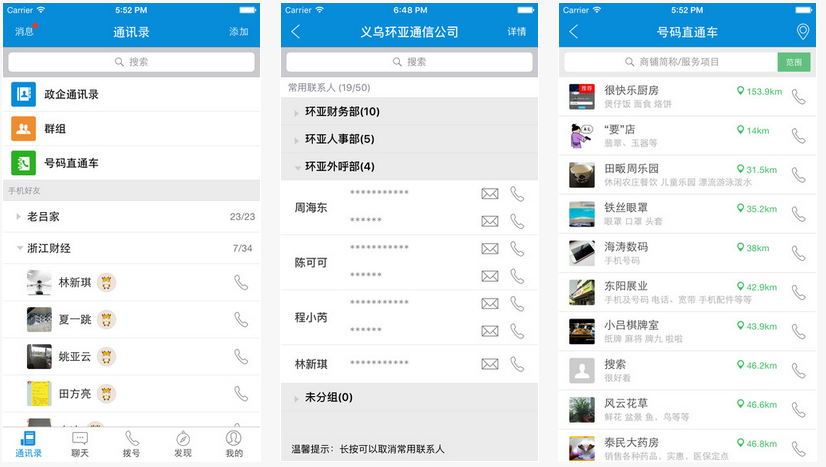Open the 发现 discover tab
This screenshot has height=467, width=826.
pyautogui.click(x=183, y=444)
